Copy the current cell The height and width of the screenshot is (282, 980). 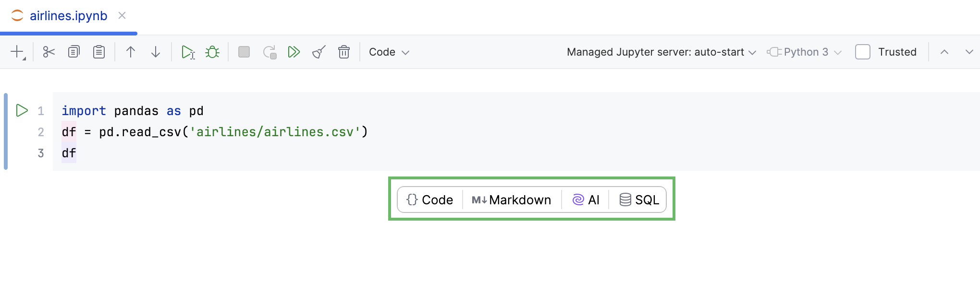click(x=73, y=51)
